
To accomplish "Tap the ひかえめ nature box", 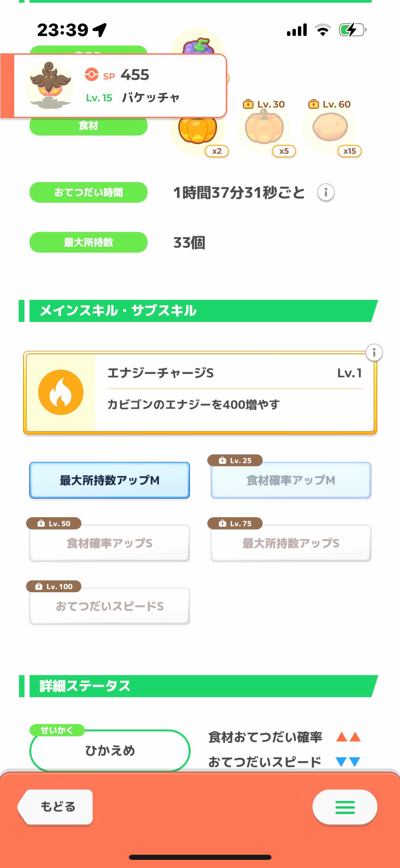I will tap(110, 750).
